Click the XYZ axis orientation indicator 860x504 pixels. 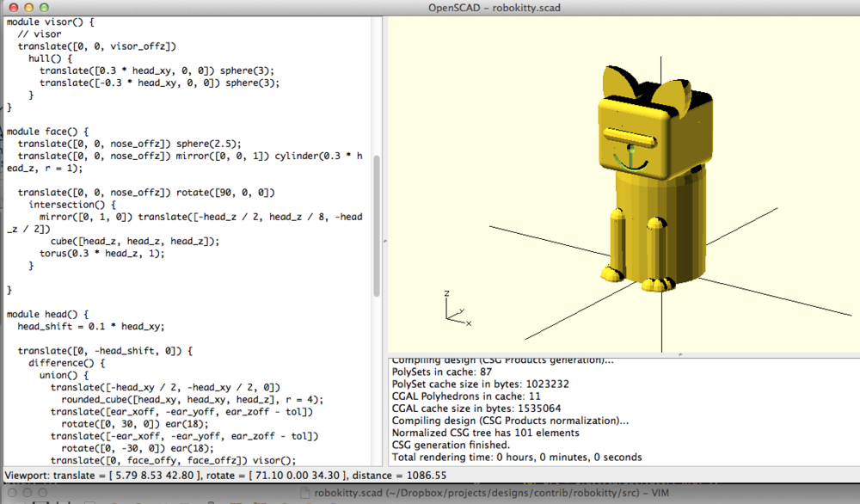[456, 311]
